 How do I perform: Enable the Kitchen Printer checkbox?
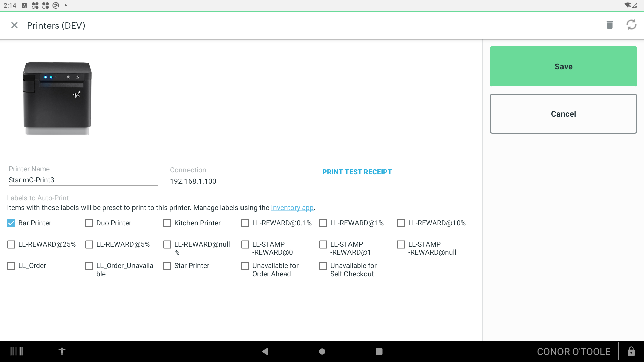[x=167, y=223]
